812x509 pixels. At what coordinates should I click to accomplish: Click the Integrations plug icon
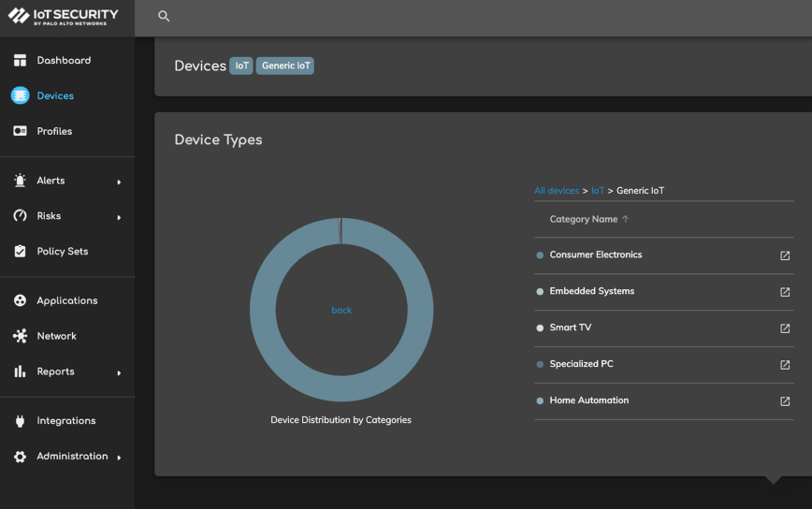click(x=20, y=421)
